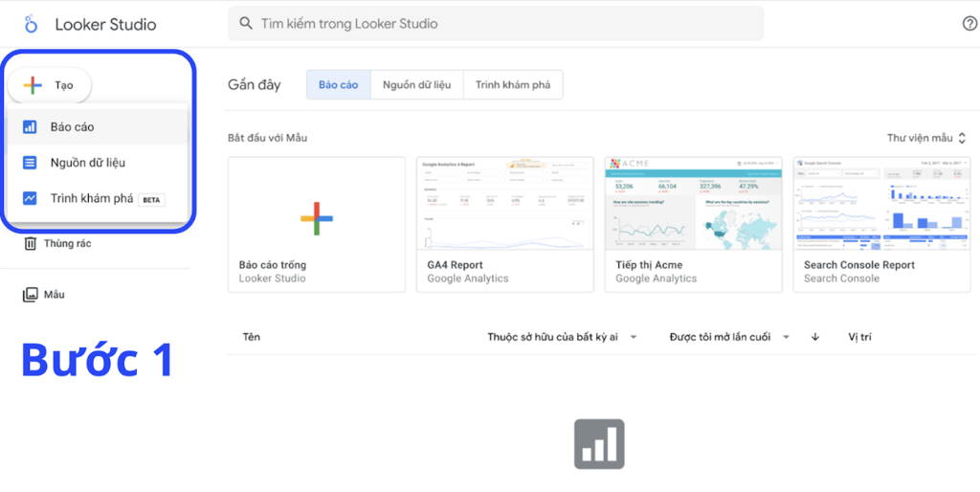Click into the Tìm kiếm trong Looker Studio field

tap(496, 24)
